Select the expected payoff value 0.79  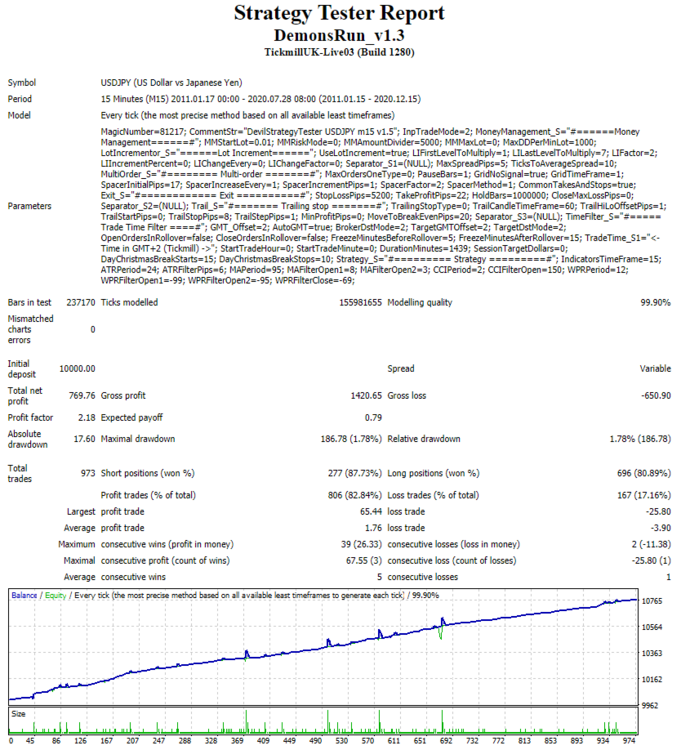pyautogui.click(x=373, y=418)
